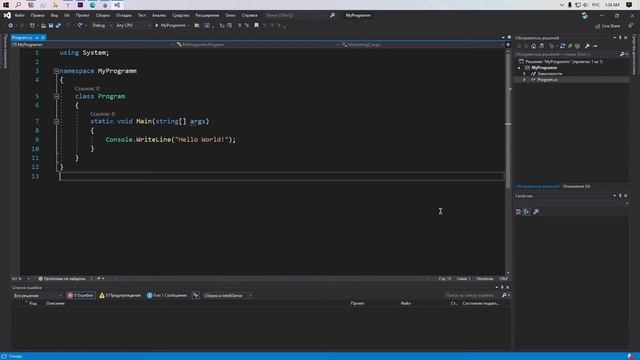
Task: Open the Проект menu
Action: pyautogui.click(x=82, y=15)
